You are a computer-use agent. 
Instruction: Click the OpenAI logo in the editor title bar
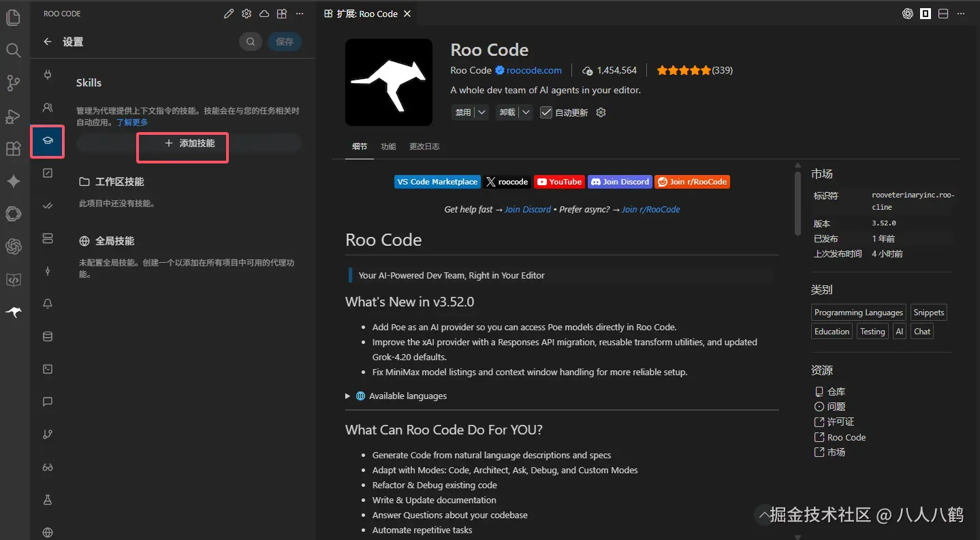[x=908, y=14]
